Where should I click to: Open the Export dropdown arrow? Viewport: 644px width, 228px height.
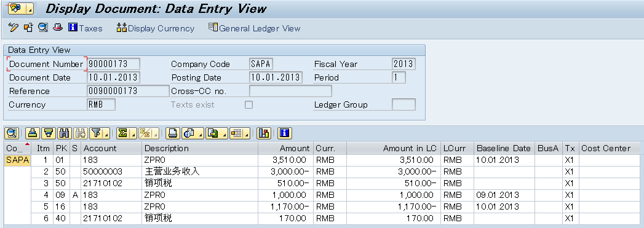coord(224,134)
